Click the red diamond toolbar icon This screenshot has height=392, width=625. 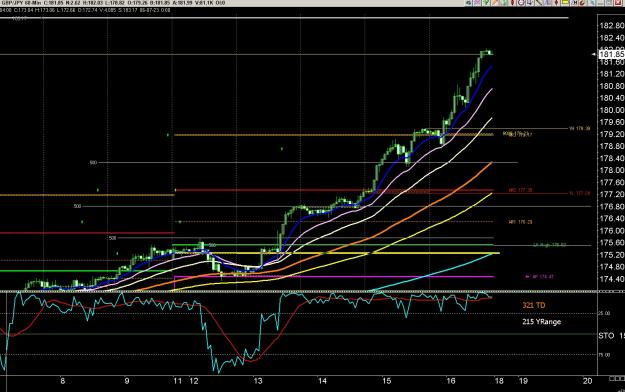(x=556, y=2)
